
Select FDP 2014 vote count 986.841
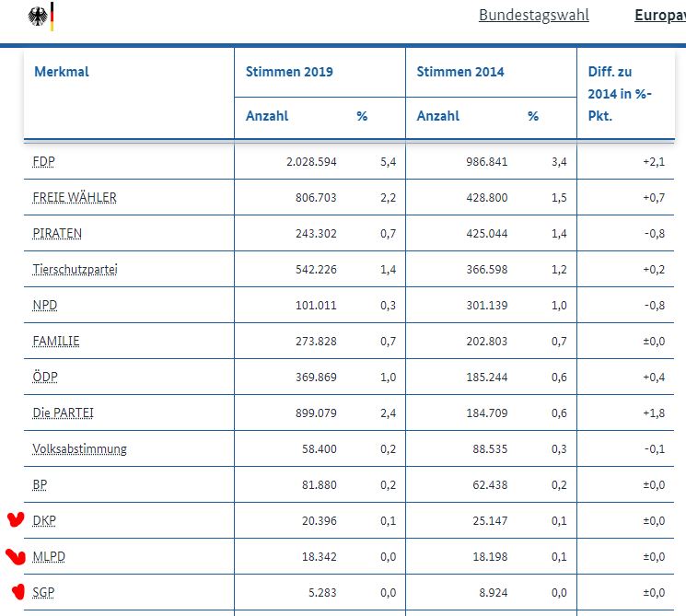[x=487, y=162]
